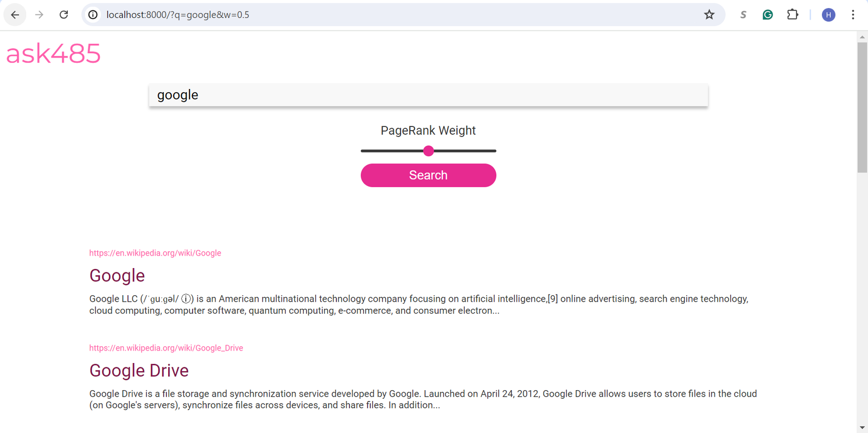This screenshot has height=433, width=868.
Task: Click the browser forward arrow
Action: coord(39,15)
